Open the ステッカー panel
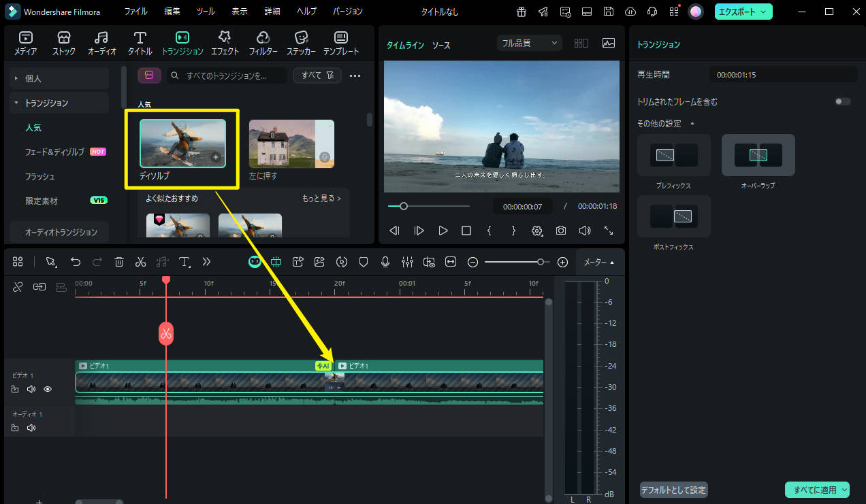 pos(301,41)
